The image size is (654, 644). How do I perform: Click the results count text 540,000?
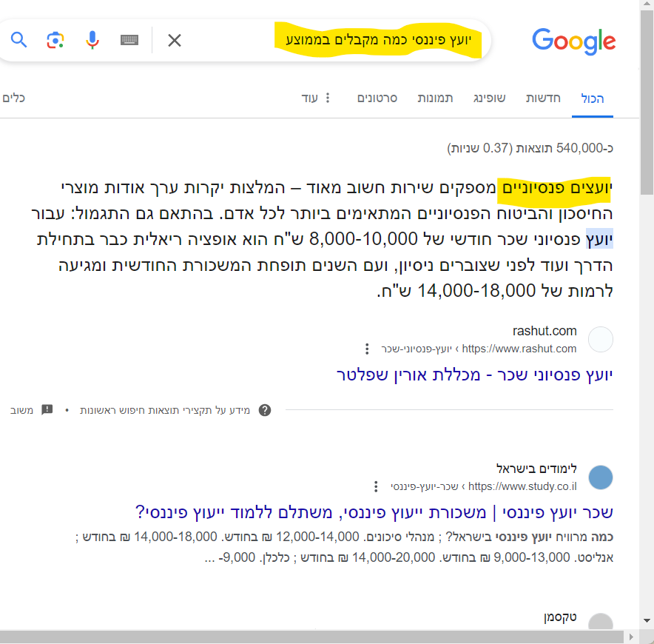tap(530, 148)
